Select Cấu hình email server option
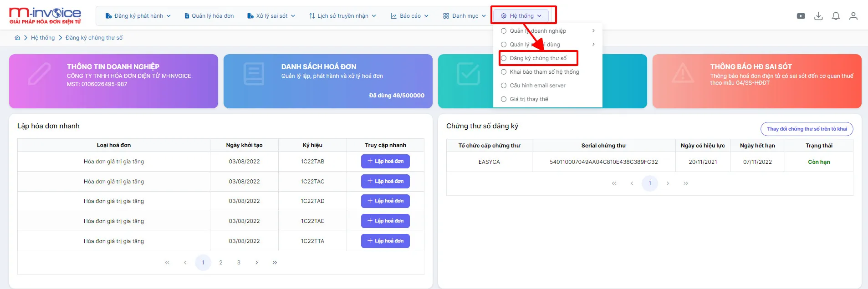 click(x=533, y=86)
